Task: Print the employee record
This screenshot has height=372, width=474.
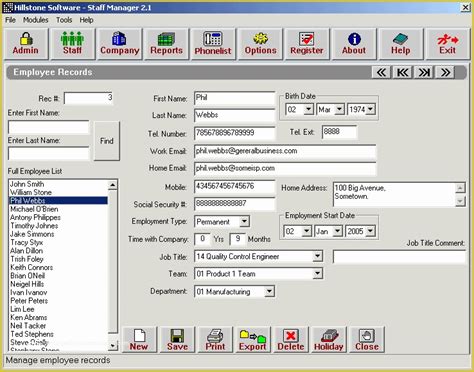Action: pyautogui.click(x=215, y=340)
